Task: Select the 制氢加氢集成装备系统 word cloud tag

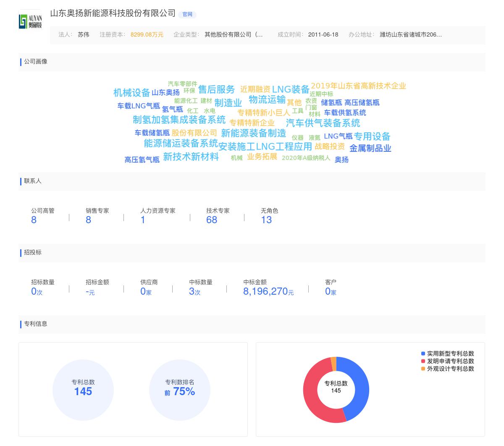Action: pos(179,120)
